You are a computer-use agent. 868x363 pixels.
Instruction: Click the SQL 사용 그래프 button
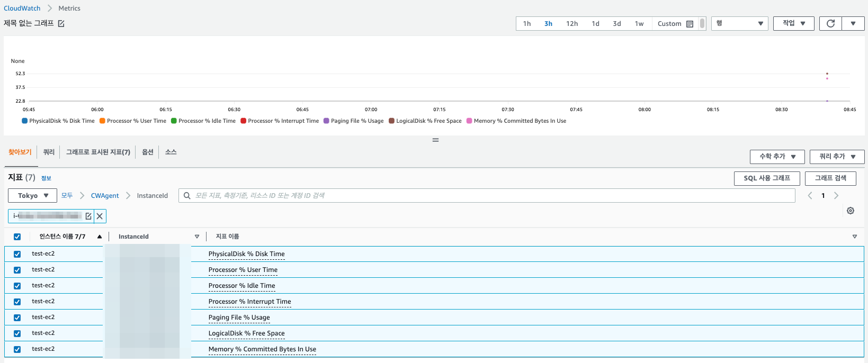pyautogui.click(x=766, y=178)
